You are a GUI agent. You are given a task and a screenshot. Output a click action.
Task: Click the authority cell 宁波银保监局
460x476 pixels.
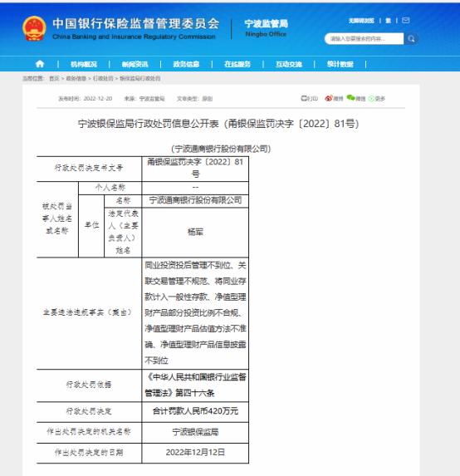point(195,432)
